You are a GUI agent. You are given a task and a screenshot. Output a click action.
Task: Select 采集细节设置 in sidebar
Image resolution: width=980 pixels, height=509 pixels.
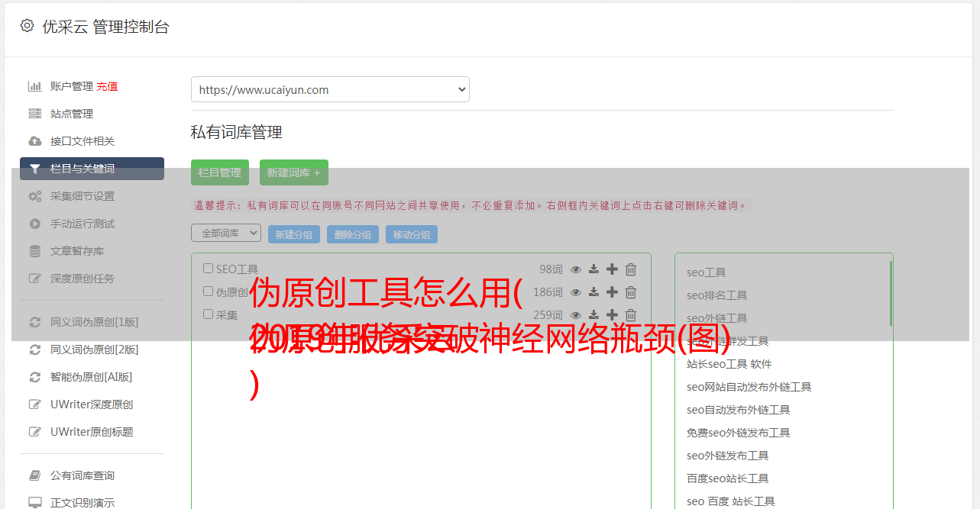click(x=82, y=196)
